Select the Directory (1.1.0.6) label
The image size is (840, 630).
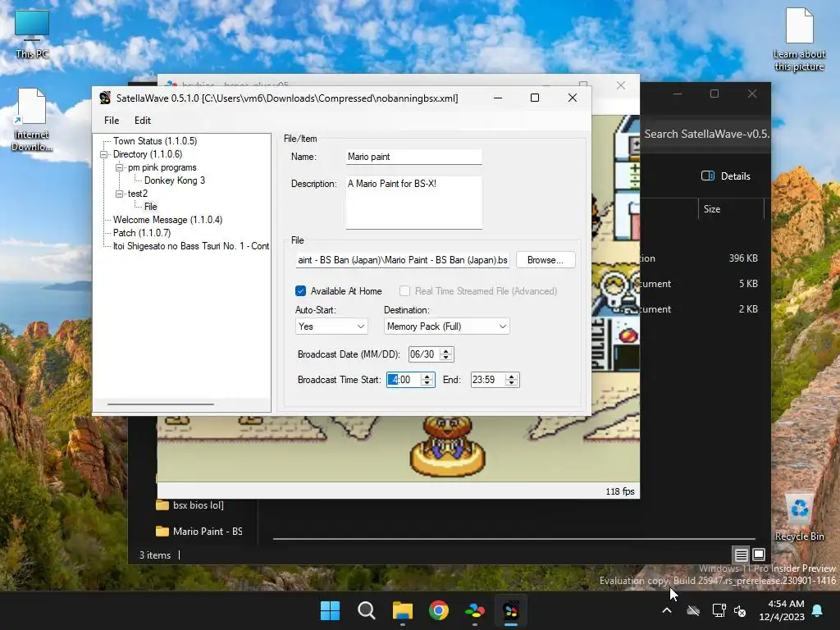(x=148, y=154)
